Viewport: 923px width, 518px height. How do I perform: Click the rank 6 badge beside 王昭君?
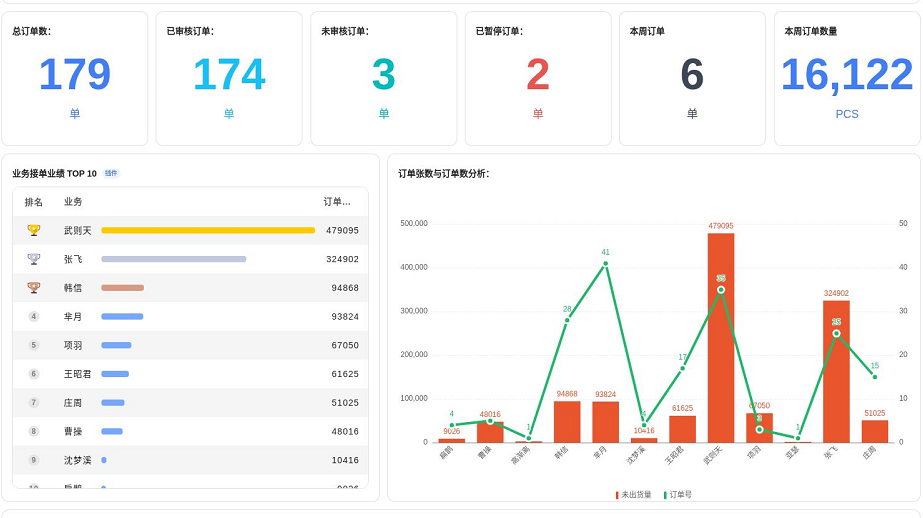point(34,374)
